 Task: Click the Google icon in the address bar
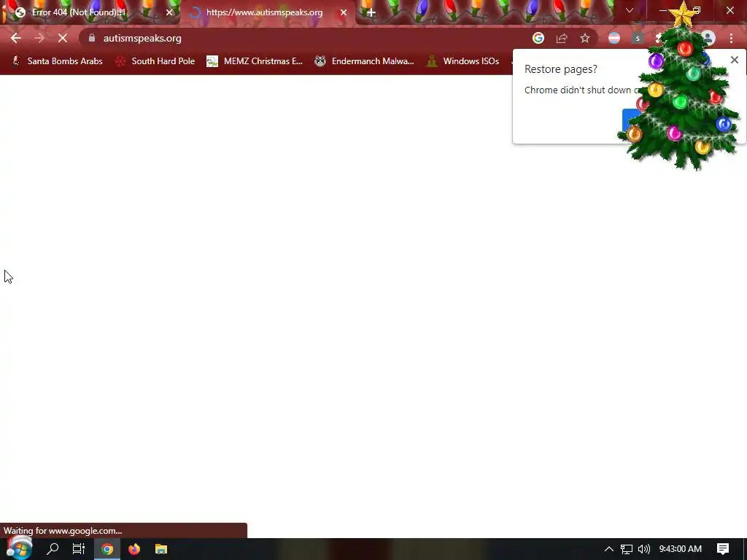tap(538, 38)
